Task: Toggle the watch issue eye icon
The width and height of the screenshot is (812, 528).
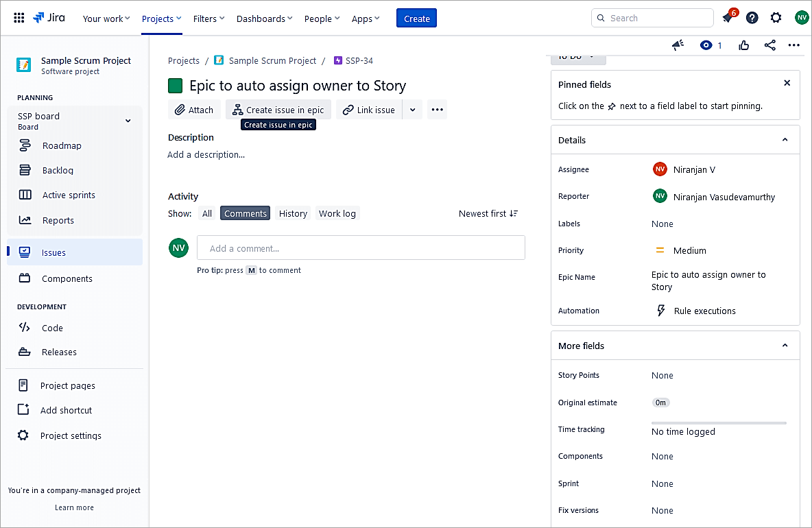Action: [x=706, y=45]
